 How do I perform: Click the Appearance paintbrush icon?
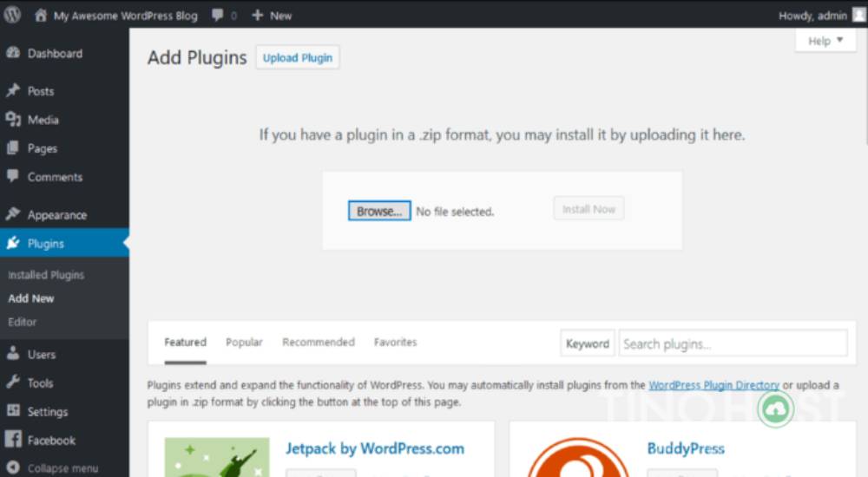point(13,213)
